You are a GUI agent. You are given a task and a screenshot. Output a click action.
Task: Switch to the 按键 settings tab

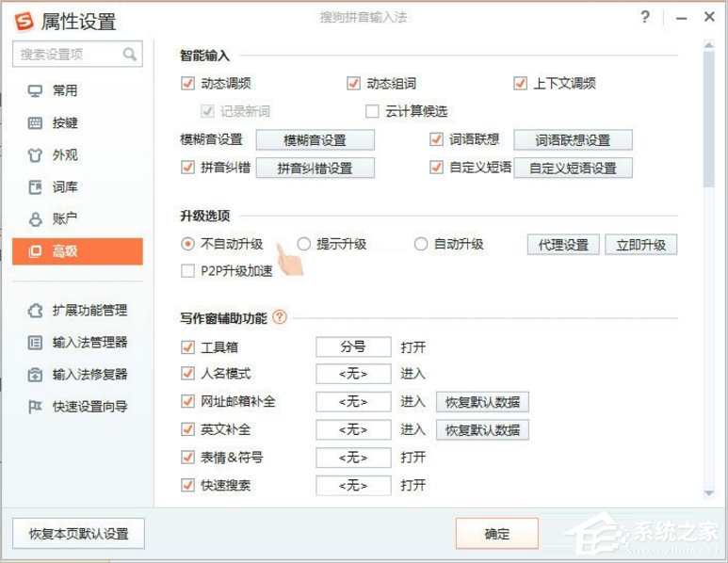(x=77, y=123)
